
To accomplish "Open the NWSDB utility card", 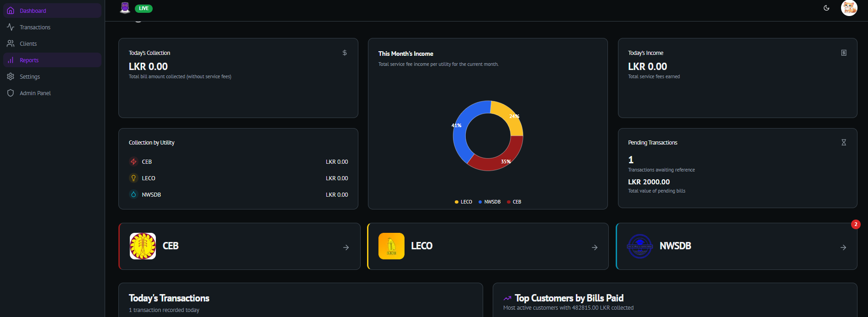I will click(x=737, y=246).
